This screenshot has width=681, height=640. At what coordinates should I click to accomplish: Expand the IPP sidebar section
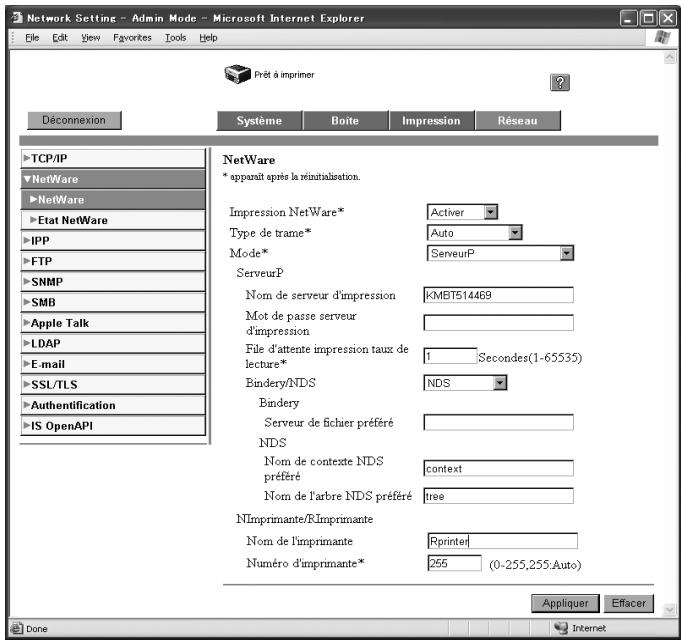coord(113,241)
